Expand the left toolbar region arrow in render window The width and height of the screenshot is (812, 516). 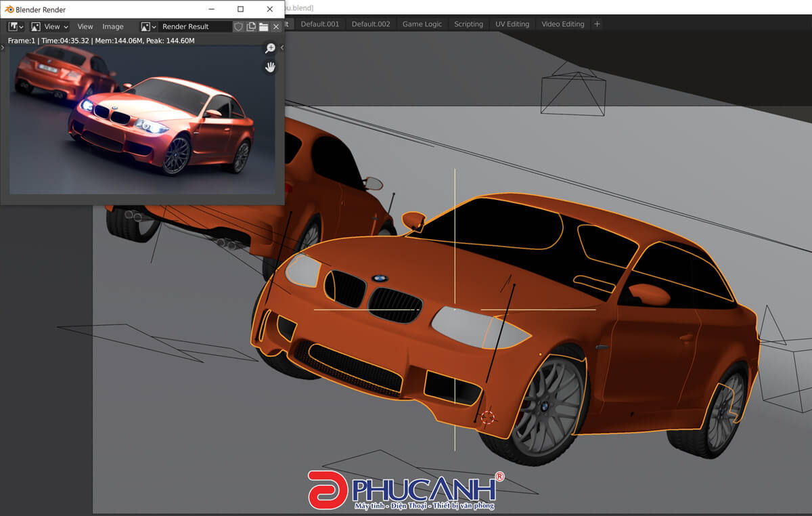pos(3,47)
